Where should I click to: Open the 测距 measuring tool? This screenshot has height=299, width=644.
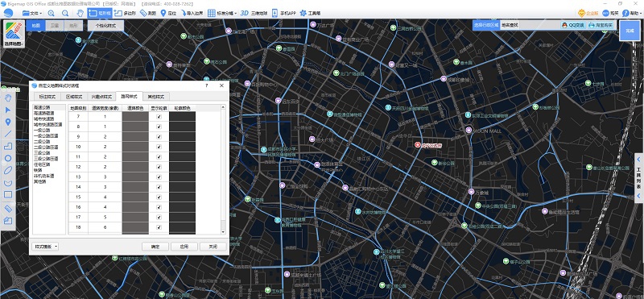click(x=148, y=13)
